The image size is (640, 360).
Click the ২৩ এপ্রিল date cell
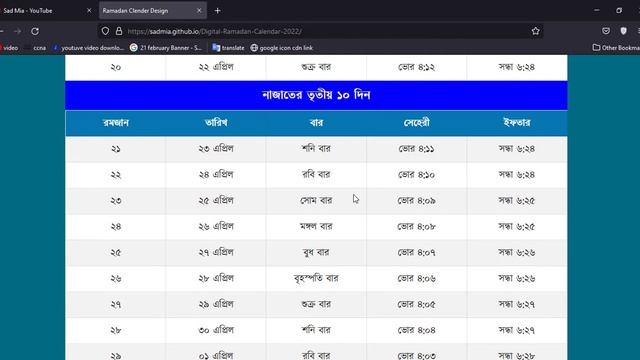(216, 149)
